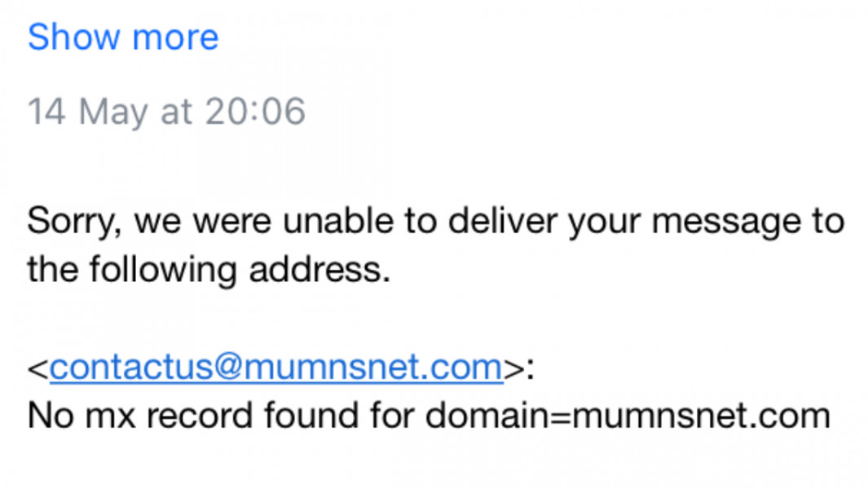Click the Show more link
This screenshot has width=868, height=489.
click(123, 37)
